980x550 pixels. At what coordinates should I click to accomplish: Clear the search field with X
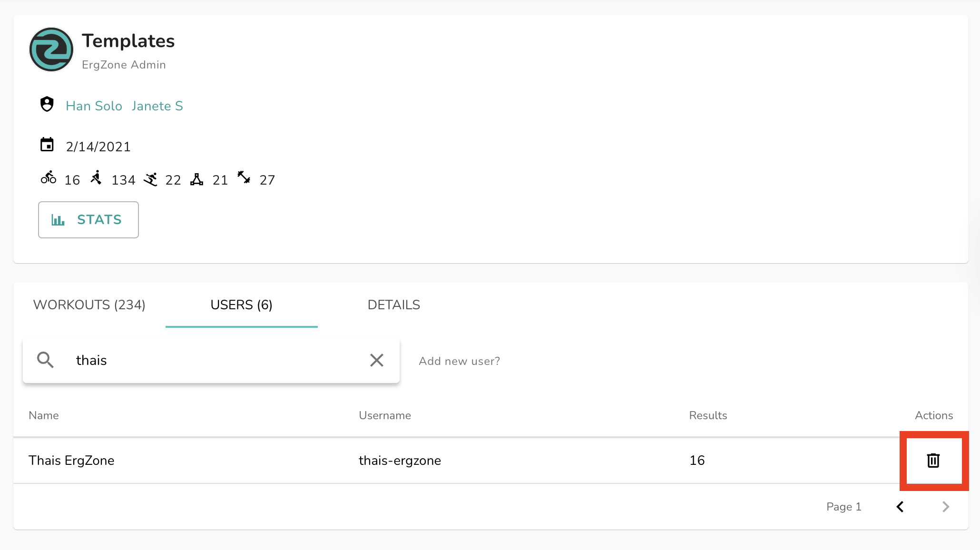[376, 360]
